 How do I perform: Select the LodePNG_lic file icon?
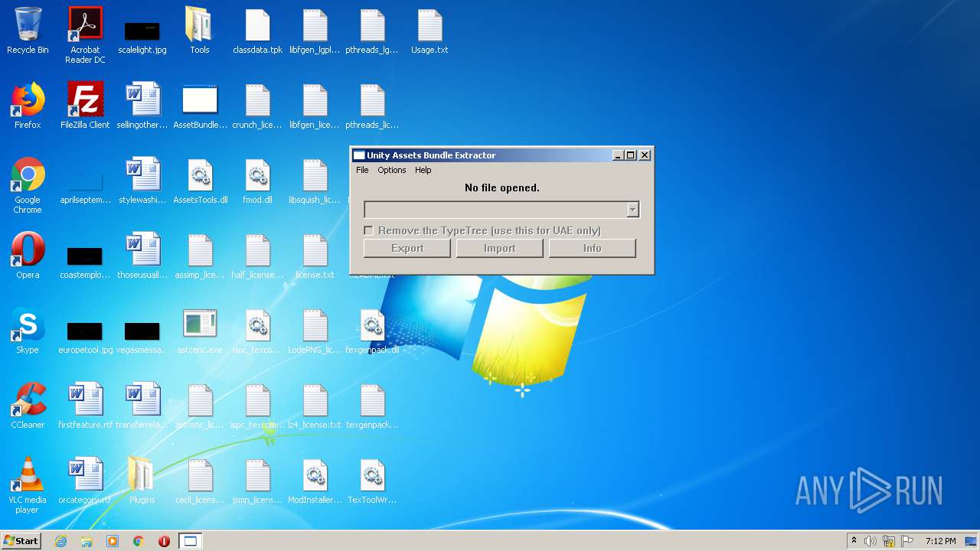(x=315, y=331)
